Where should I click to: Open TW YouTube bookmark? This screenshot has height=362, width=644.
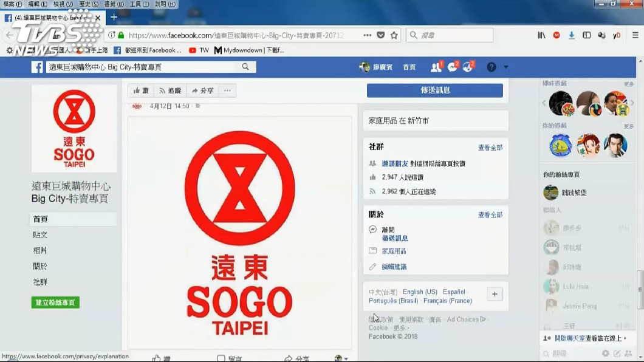[x=199, y=50]
